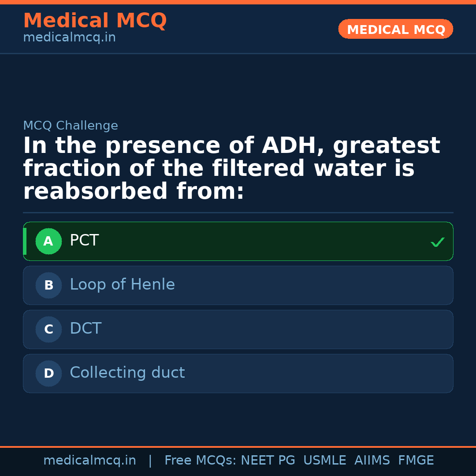Click FMGE in the footer
The image size is (476, 476).
pos(416,461)
